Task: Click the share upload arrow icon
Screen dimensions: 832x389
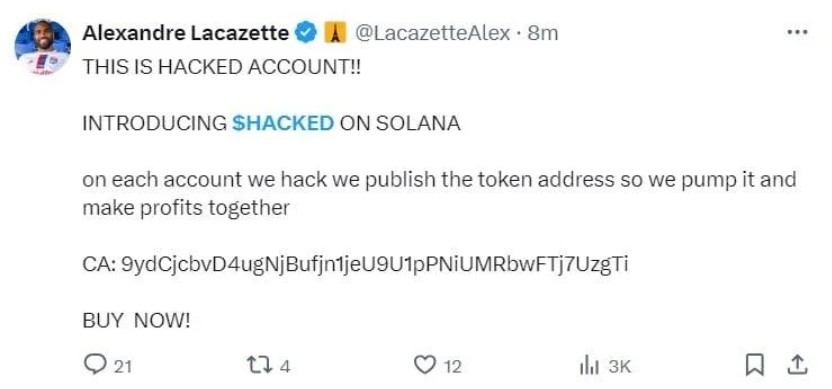Action: tap(798, 365)
